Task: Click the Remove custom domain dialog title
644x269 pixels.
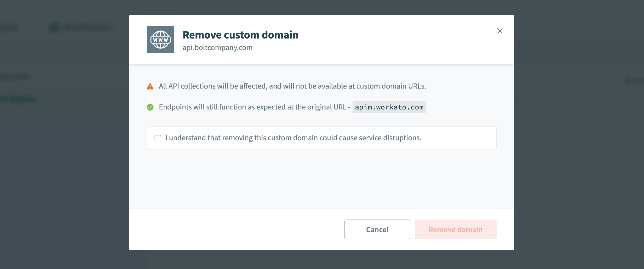Action: click(241, 35)
